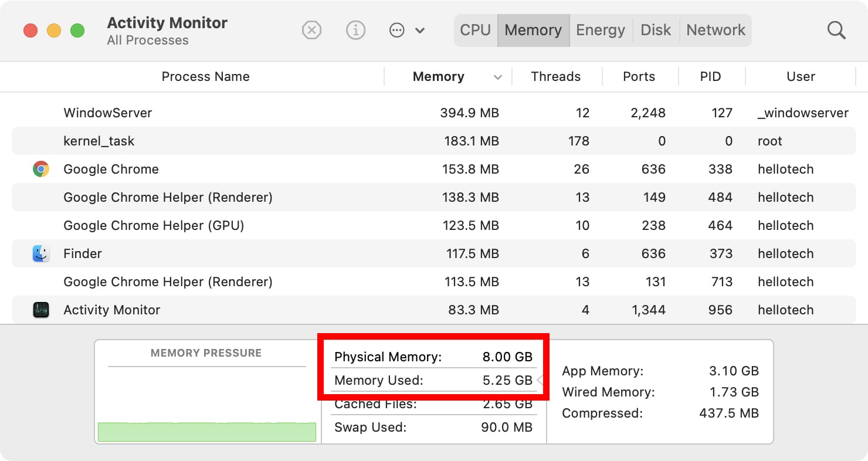Select the Finder app icon
The width and height of the screenshot is (868, 461).
coord(40,253)
